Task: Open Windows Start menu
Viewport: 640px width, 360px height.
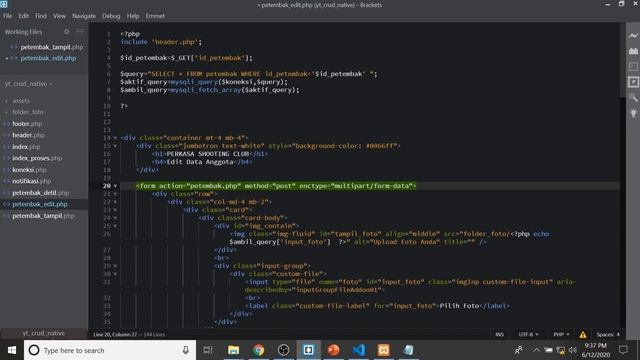Action: (12, 350)
